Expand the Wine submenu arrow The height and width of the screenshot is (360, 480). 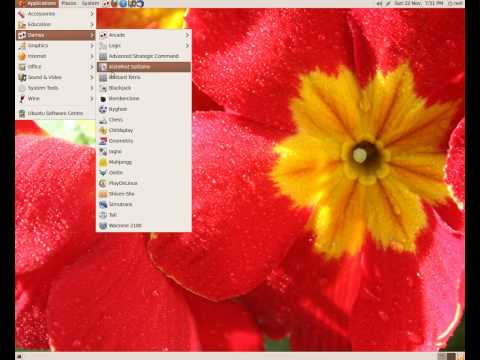tap(92, 99)
